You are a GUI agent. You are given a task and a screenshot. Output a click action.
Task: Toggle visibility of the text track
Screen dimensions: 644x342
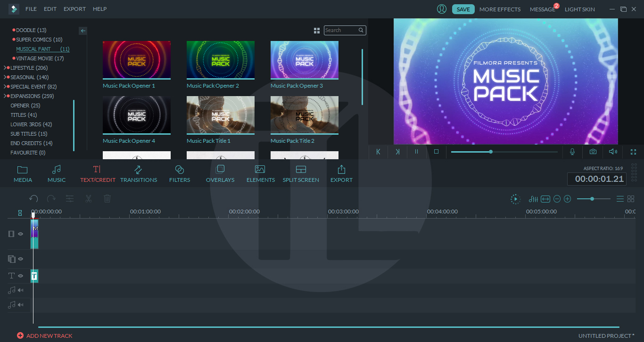[21, 276]
